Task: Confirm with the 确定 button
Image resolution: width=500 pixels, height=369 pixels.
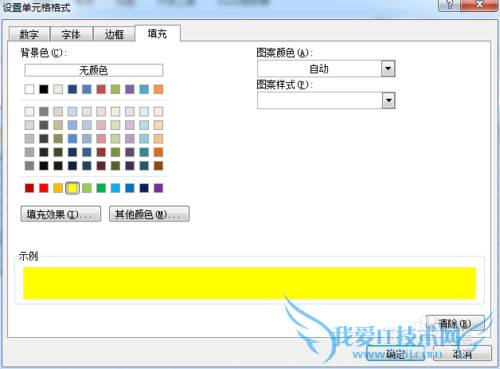Action: coord(396,353)
